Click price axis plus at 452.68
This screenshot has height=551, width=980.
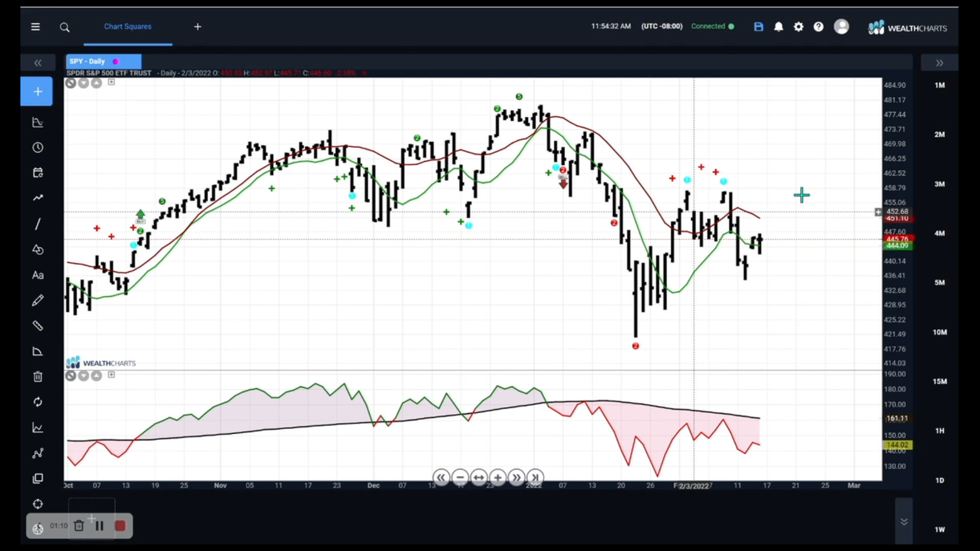point(878,212)
